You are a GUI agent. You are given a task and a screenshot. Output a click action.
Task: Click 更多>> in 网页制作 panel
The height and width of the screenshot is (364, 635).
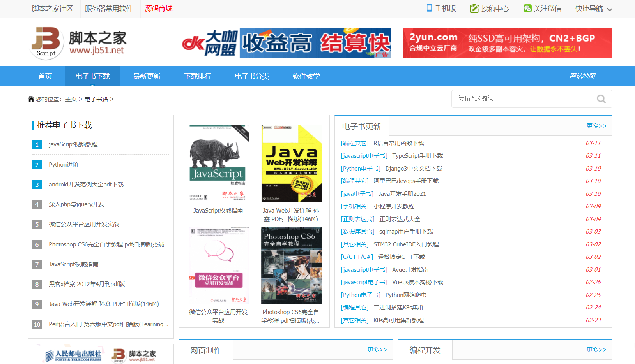377,350
